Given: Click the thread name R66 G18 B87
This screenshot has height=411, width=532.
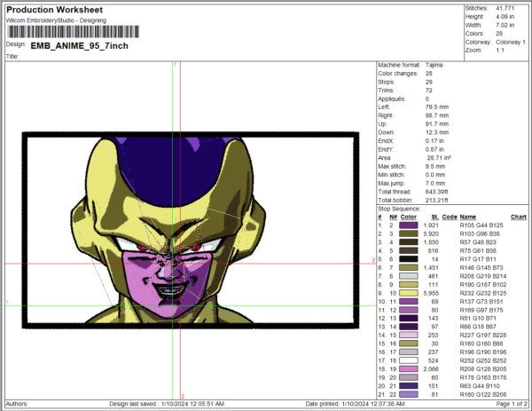Looking at the screenshot, I should [478, 327].
